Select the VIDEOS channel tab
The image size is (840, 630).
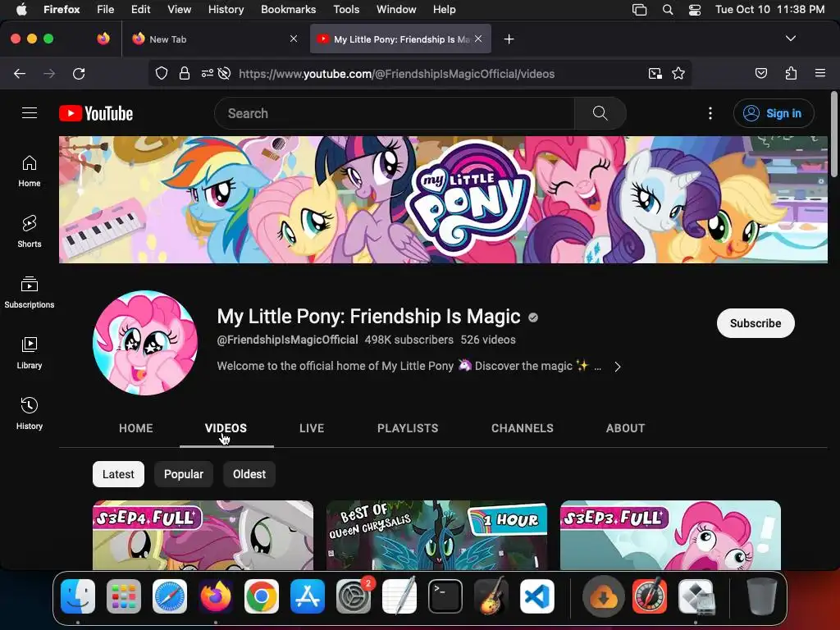tap(226, 428)
